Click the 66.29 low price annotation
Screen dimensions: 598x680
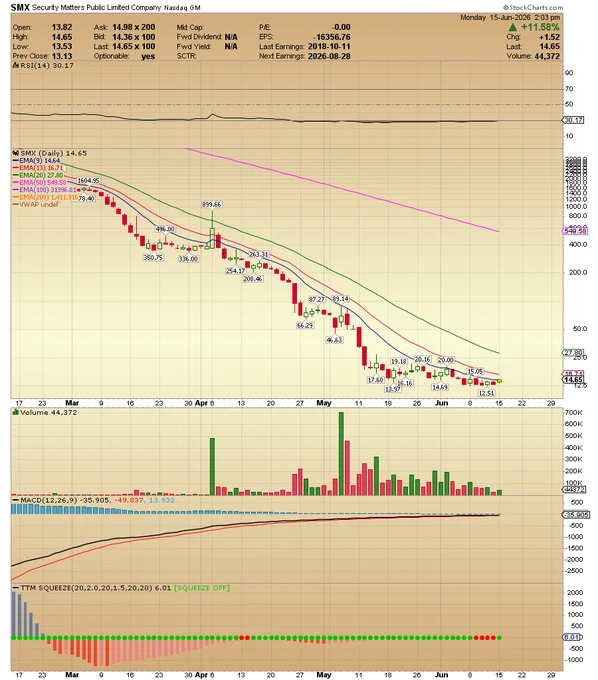pos(305,325)
